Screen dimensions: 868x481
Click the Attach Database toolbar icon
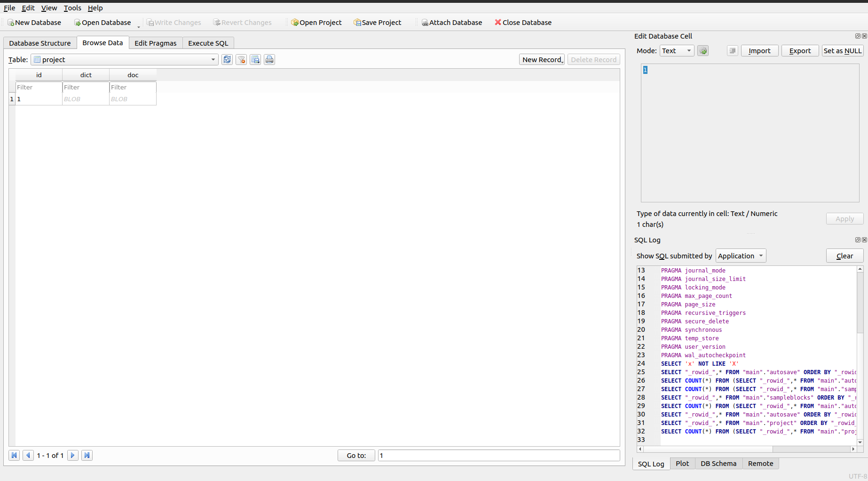click(x=425, y=23)
